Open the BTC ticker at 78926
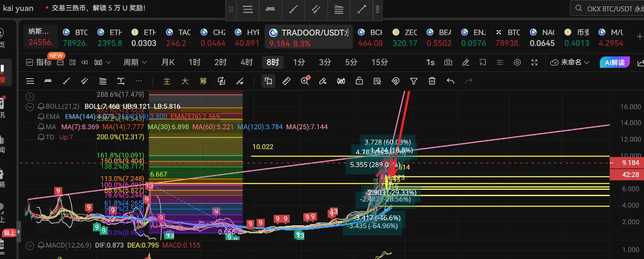Screen dimensions: 644x259 pyautogui.click(x=75, y=37)
